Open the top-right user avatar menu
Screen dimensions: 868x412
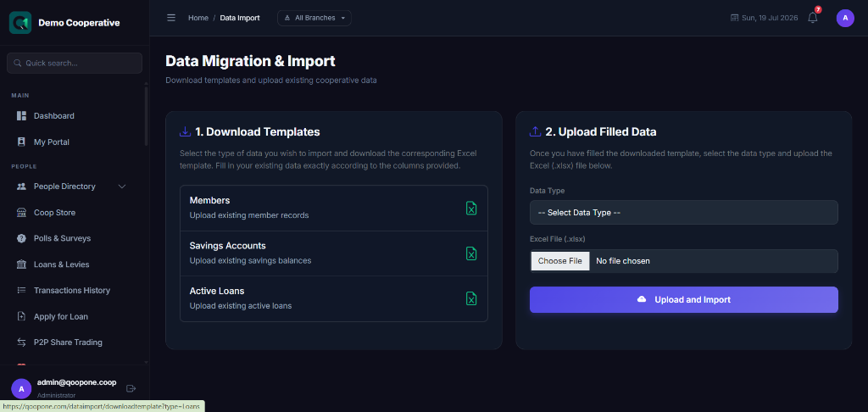(845, 18)
